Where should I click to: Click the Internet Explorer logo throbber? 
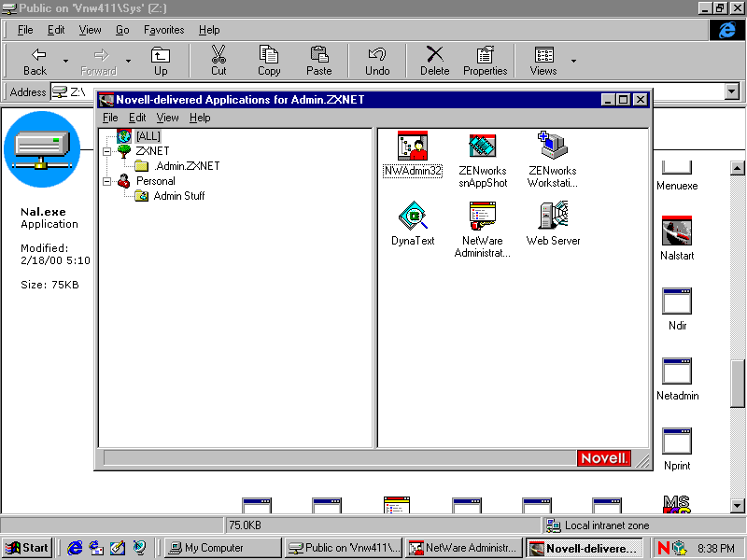click(726, 30)
